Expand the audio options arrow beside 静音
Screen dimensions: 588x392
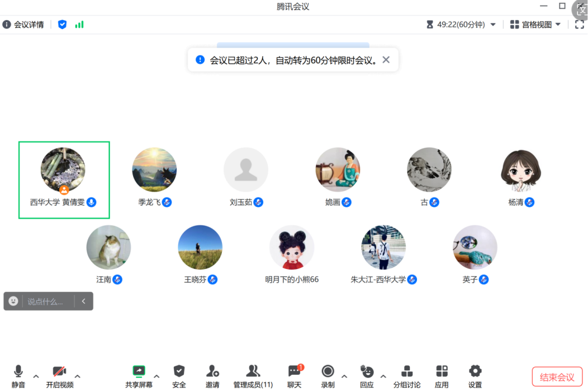click(x=36, y=376)
